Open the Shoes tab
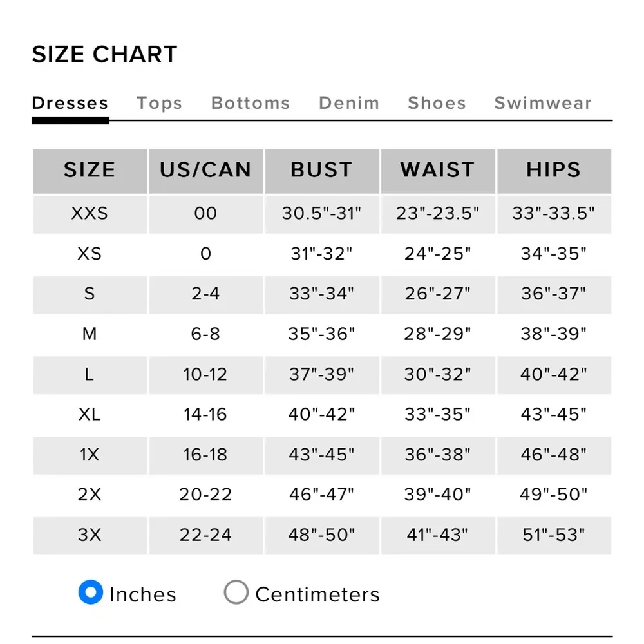 (x=437, y=104)
